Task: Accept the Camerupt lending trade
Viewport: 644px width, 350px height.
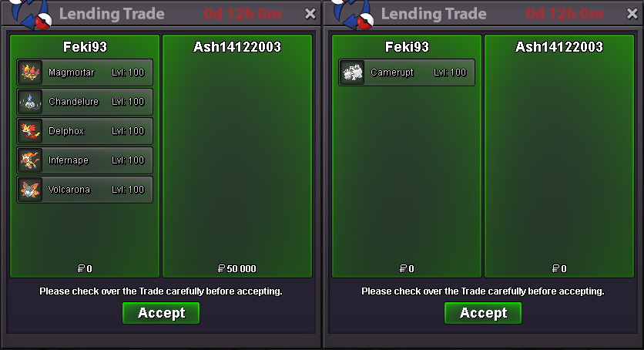Action: click(483, 313)
